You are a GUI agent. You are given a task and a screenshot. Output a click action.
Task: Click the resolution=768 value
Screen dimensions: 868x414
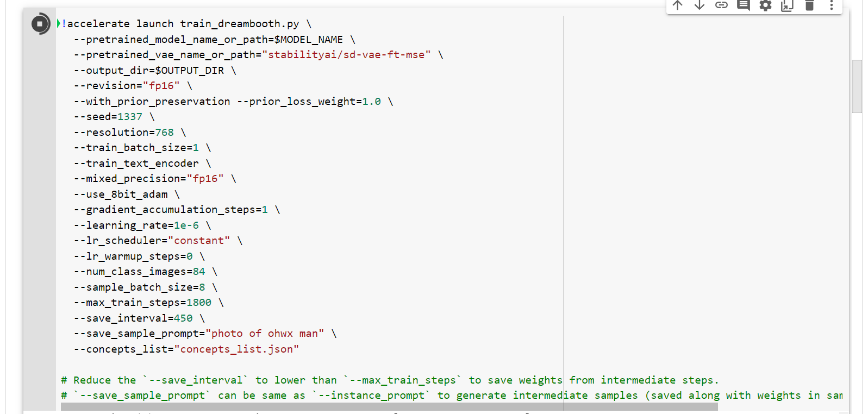pos(165,133)
